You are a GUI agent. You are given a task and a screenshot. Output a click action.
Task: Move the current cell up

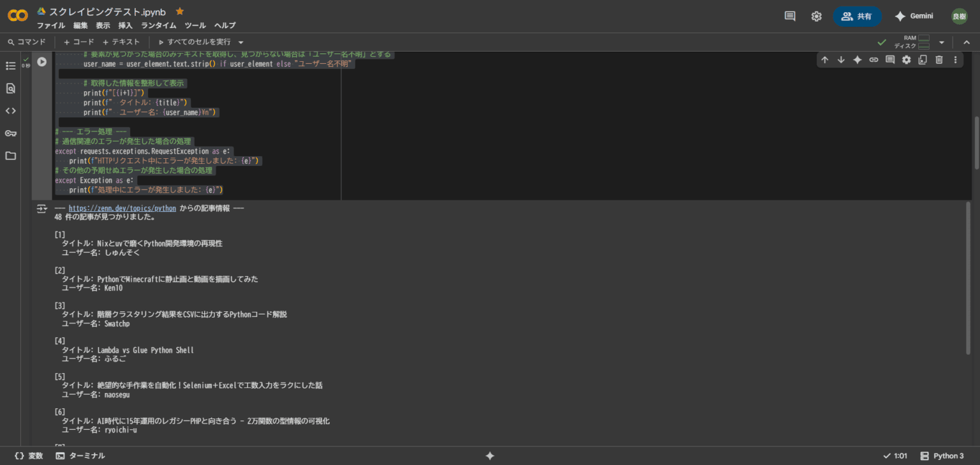tap(825, 59)
